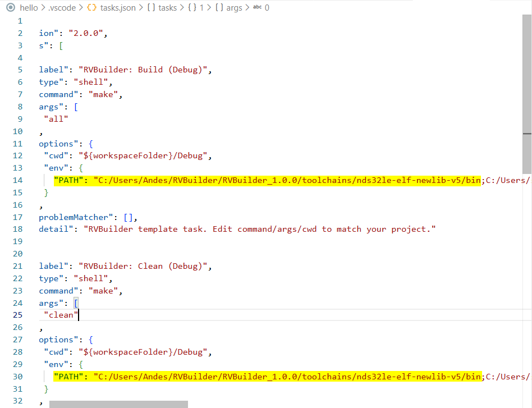Select the tasks breadcrumb item
The image size is (532, 408).
[168, 8]
